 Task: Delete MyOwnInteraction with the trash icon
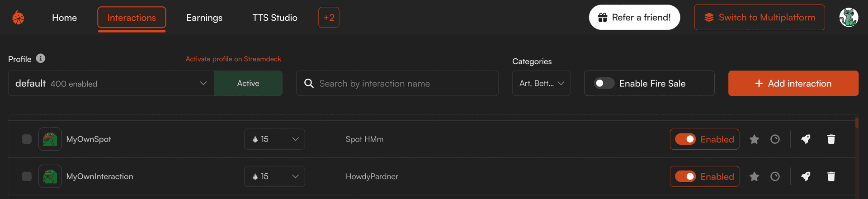(831, 176)
